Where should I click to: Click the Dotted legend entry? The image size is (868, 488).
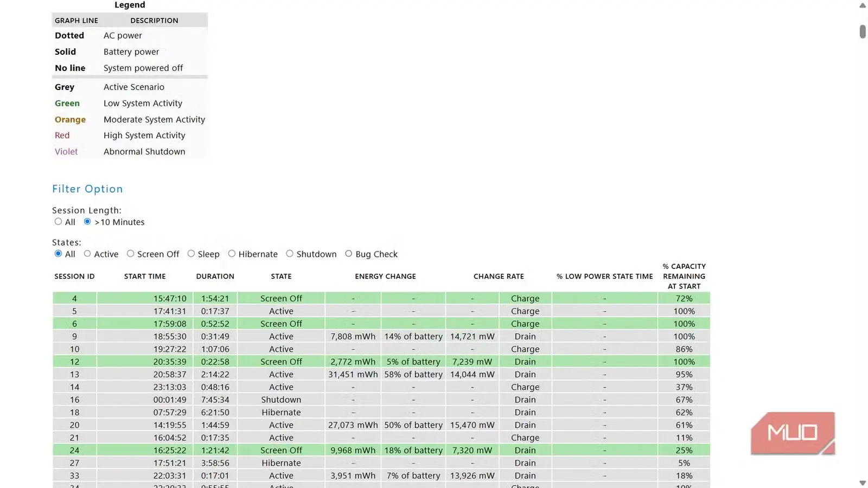(x=69, y=36)
